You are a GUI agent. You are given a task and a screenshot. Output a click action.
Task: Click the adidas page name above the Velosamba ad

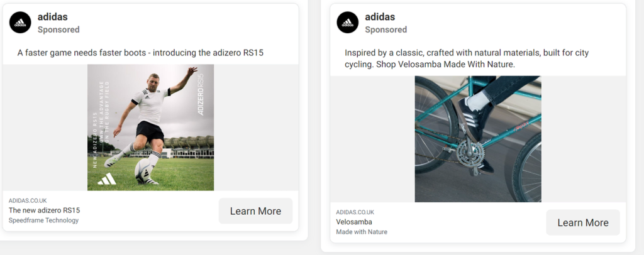[380, 16]
